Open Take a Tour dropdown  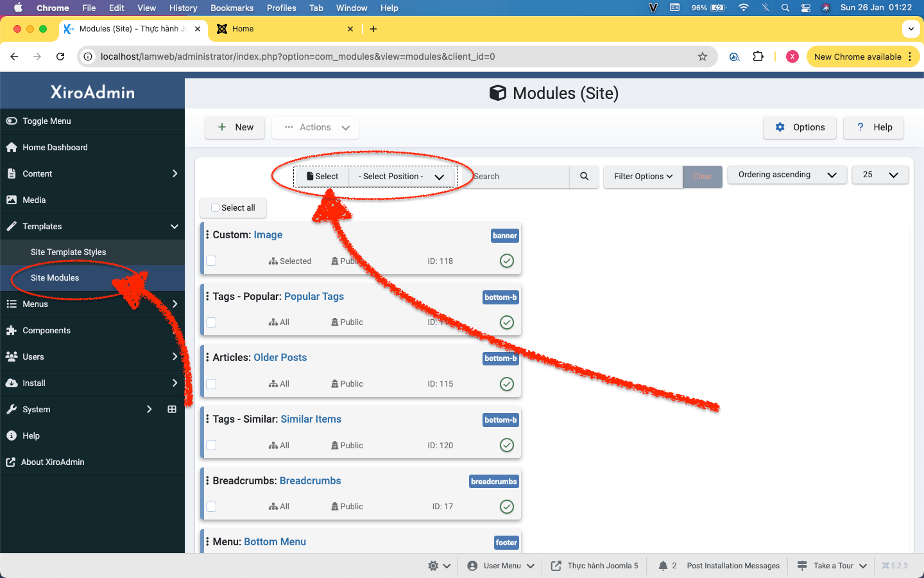(x=832, y=566)
